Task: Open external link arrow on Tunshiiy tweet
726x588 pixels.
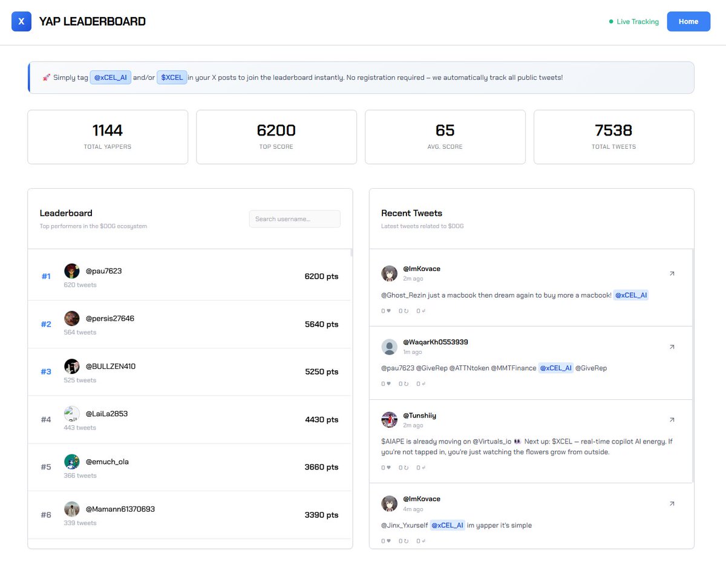Action: point(672,420)
